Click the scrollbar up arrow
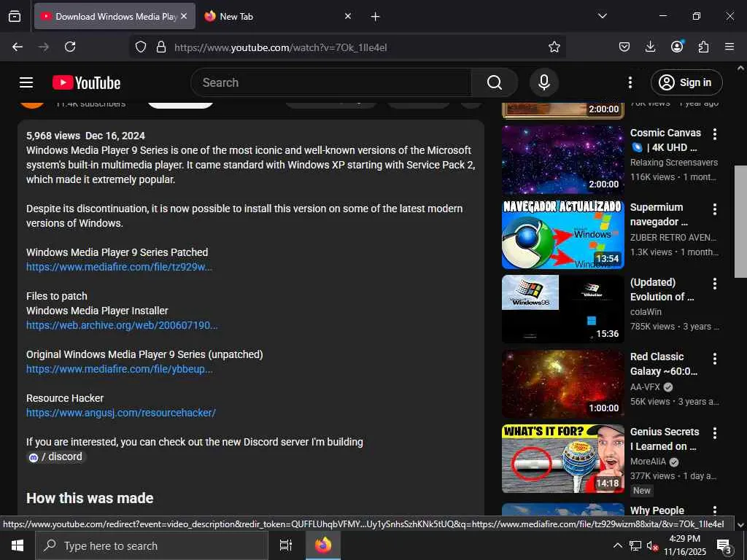747x560 pixels. click(x=740, y=68)
